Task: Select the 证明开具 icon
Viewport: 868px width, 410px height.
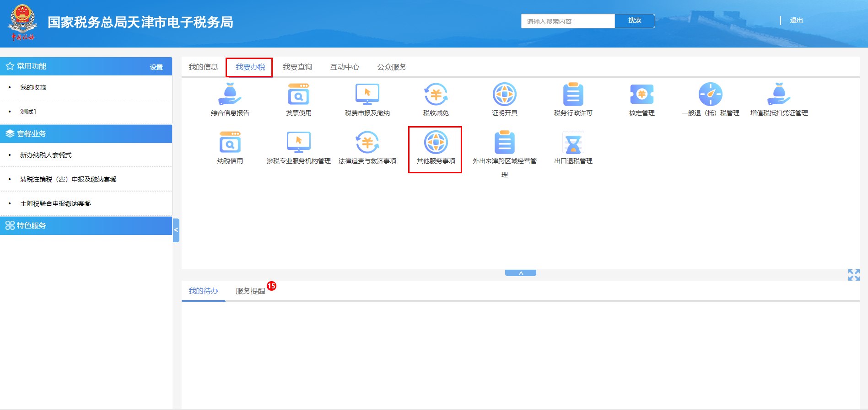Action: tap(504, 95)
